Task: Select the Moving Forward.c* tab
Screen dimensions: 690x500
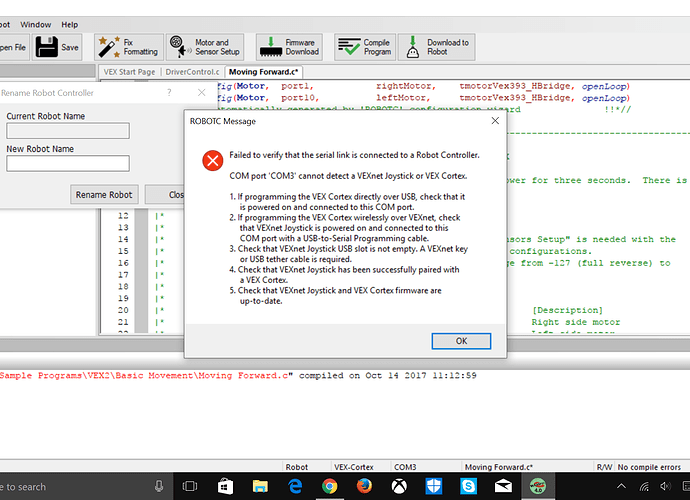Action: tap(263, 72)
